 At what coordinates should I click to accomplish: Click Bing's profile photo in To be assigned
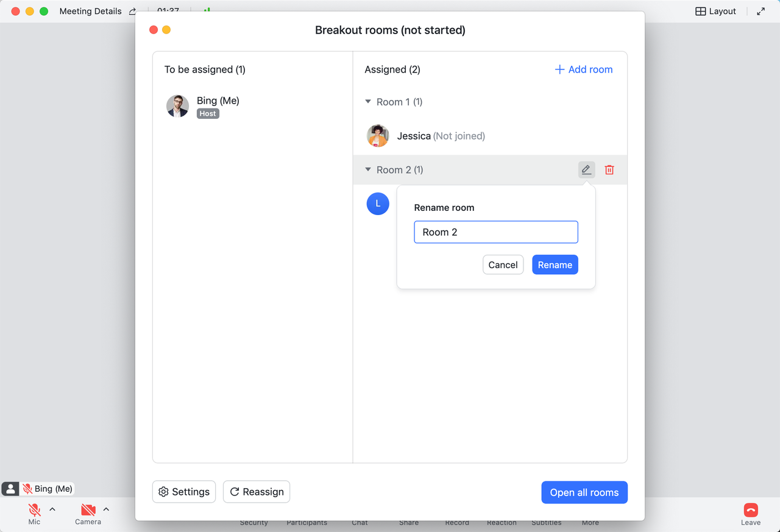coord(177,106)
